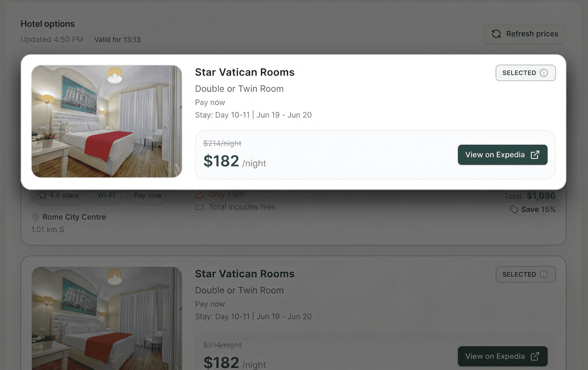Click View on Expedia for the top room
Viewport: 588px width, 370px height.
[x=495, y=155]
